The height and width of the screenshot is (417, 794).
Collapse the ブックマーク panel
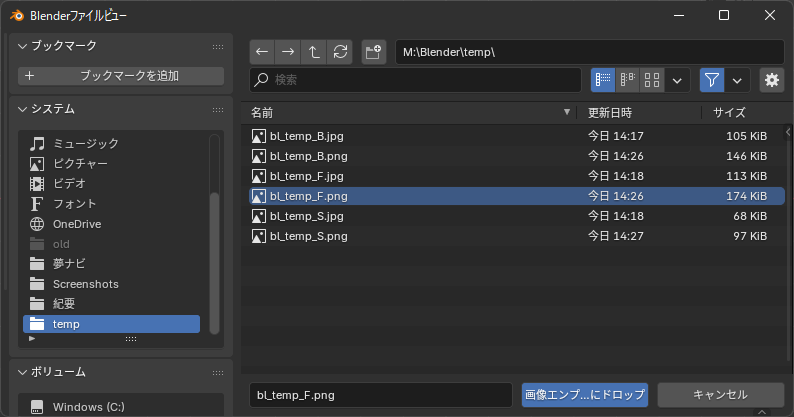24,46
